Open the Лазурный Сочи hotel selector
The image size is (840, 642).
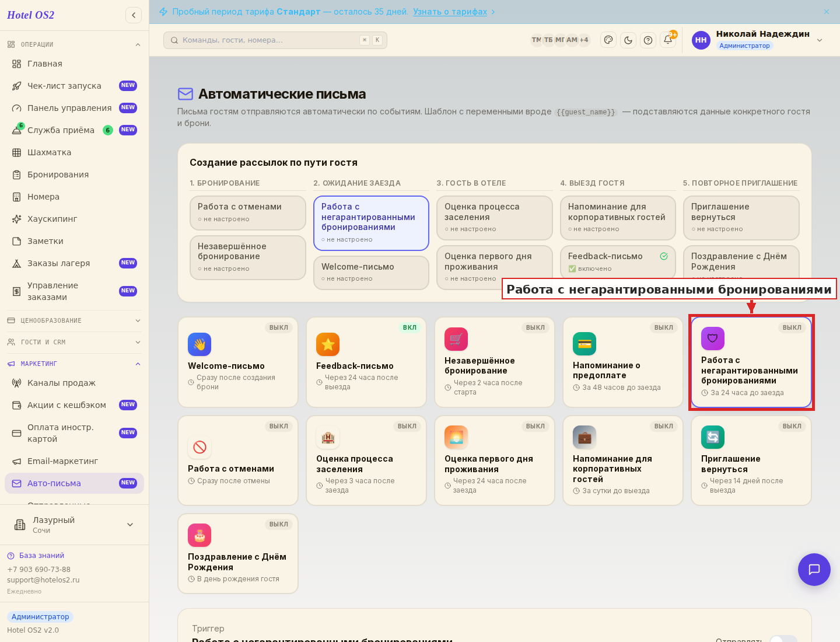pos(74,525)
